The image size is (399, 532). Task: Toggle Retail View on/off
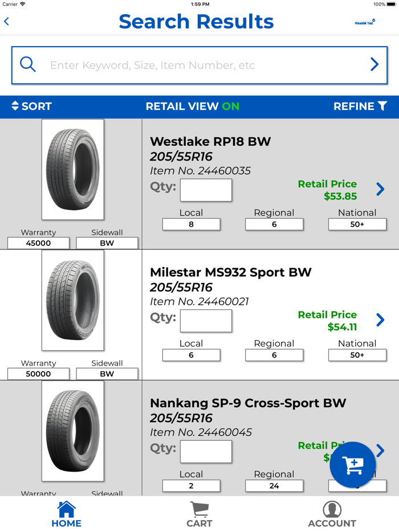click(192, 107)
